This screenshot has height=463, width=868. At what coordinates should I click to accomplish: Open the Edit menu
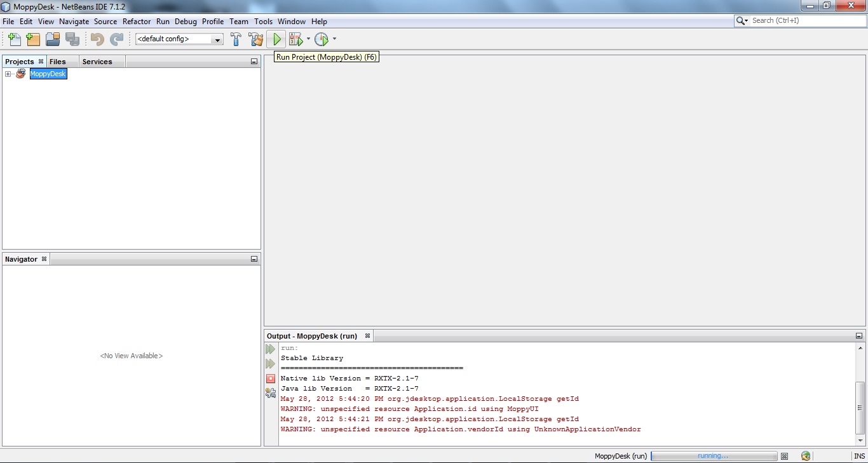(x=26, y=22)
